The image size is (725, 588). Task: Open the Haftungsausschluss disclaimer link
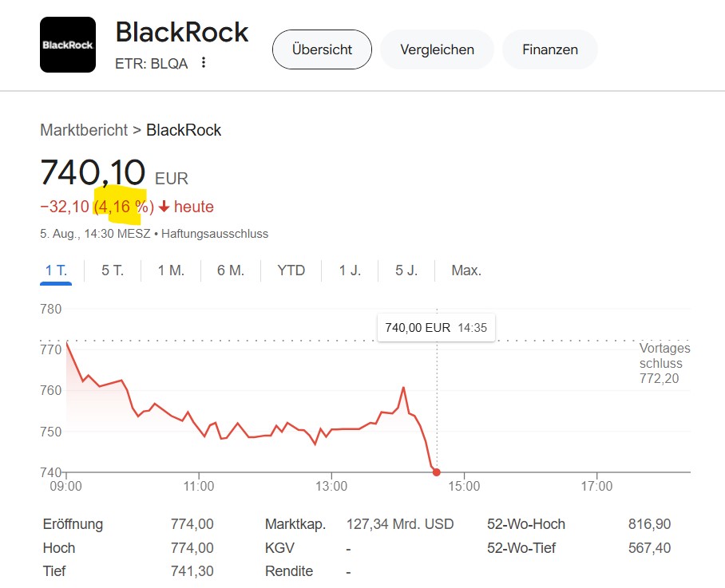coord(215,234)
